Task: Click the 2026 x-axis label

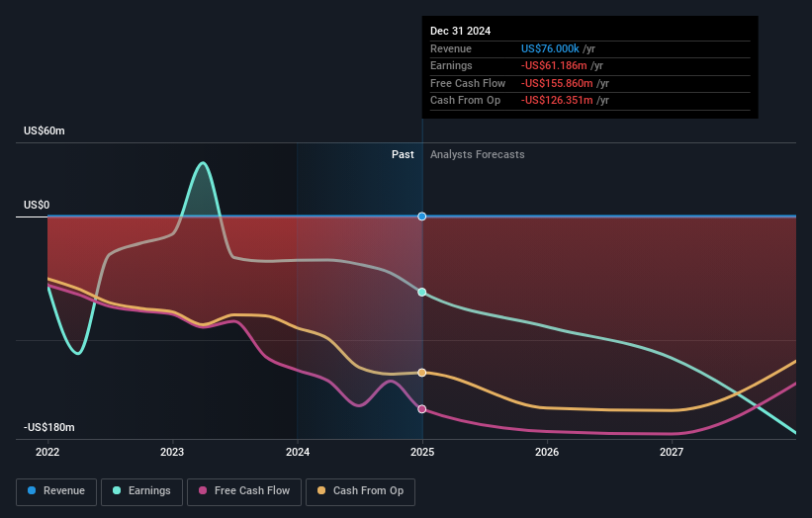Action: tap(547, 452)
